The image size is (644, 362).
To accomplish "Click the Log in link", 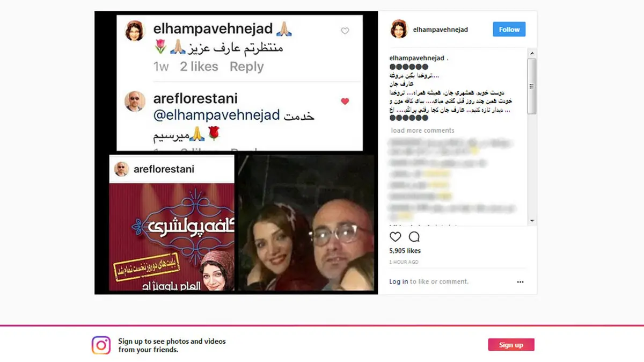I will (399, 281).
